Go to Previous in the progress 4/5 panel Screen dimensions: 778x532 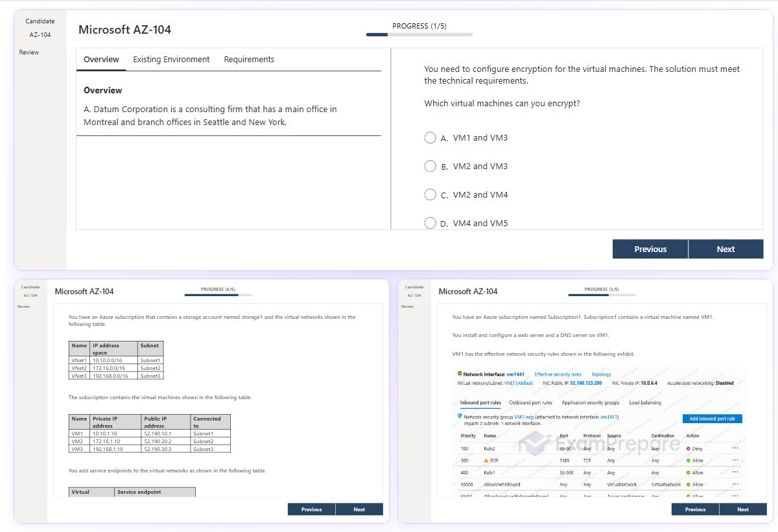(x=312, y=509)
